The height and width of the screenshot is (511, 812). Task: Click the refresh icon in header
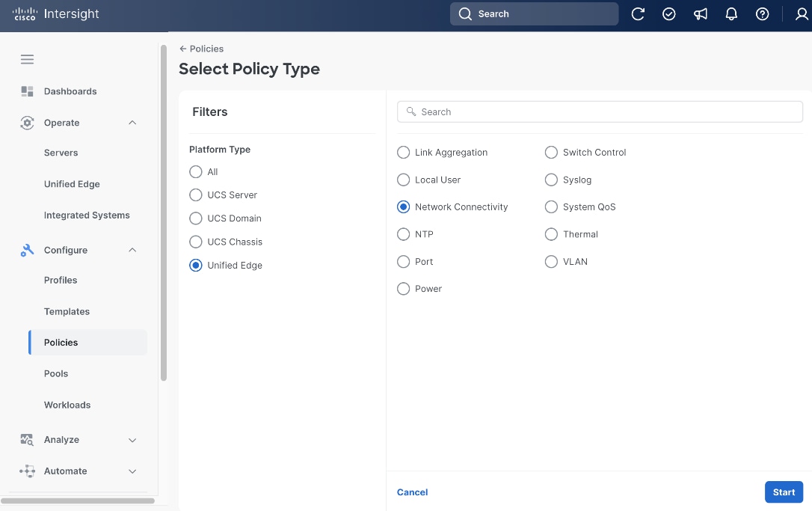[x=638, y=14]
